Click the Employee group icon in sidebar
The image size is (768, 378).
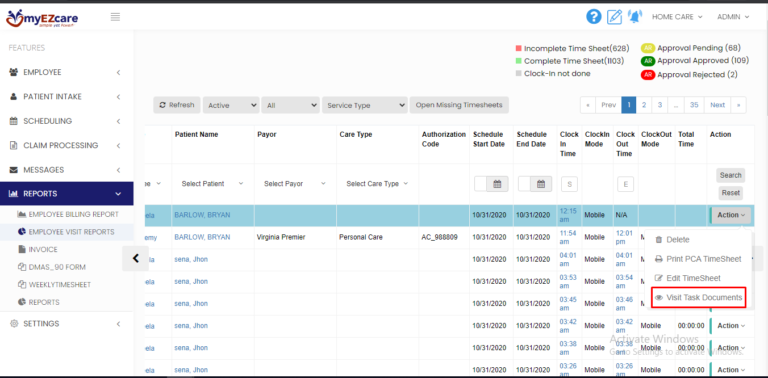14,72
